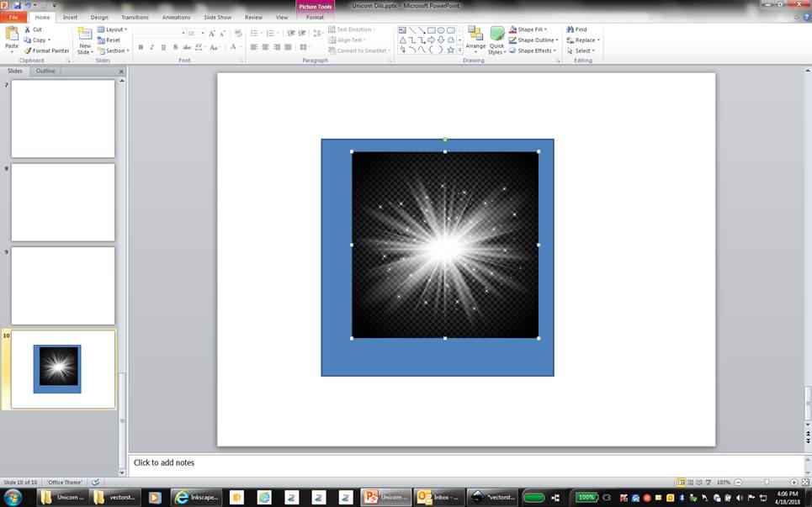
Task: Click the Format Painter tool
Action: [x=47, y=50]
